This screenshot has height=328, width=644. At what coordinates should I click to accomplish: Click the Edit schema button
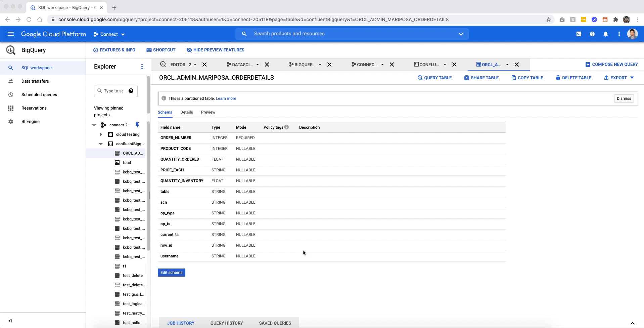[x=171, y=272]
